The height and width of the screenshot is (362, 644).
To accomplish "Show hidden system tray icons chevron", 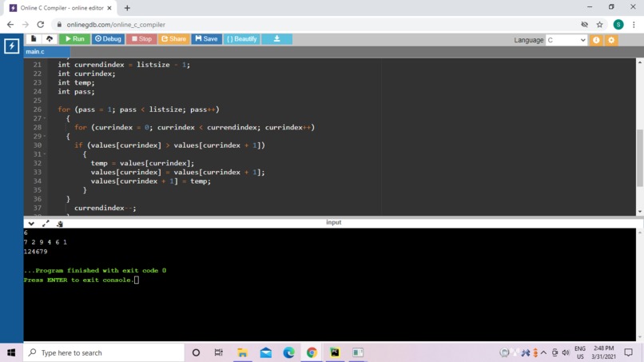I will click(x=543, y=352).
